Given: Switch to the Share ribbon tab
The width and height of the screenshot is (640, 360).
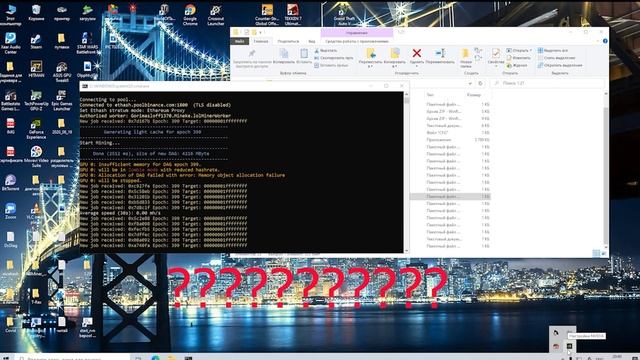Looking at the screenshot, I should tap(288, 41).
